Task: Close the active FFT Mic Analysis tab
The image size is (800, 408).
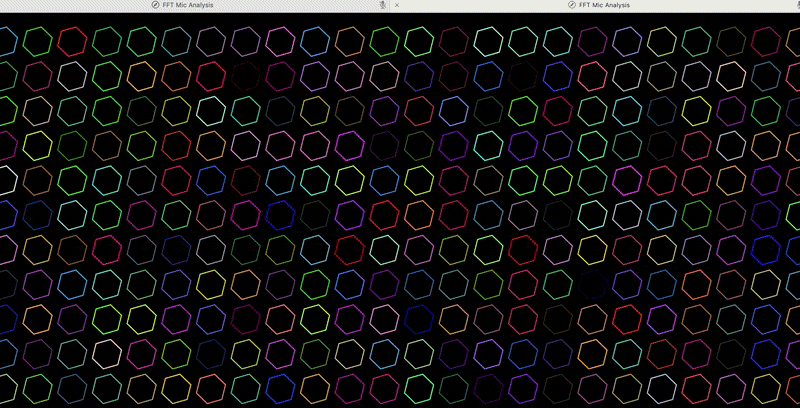Action: pos(397,5)
